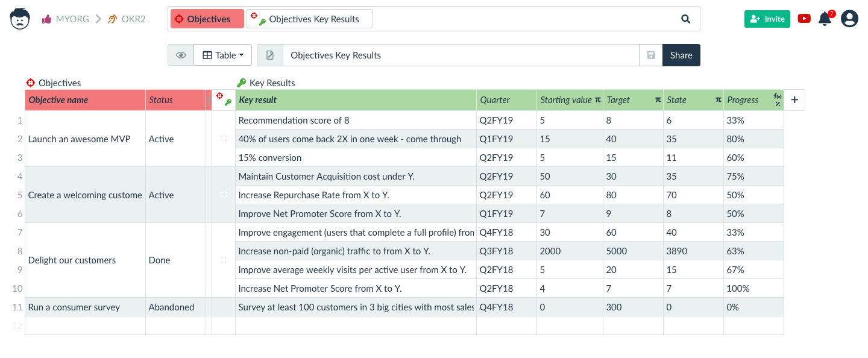
Task: Click the view name input field
Action: click(461, 55)
